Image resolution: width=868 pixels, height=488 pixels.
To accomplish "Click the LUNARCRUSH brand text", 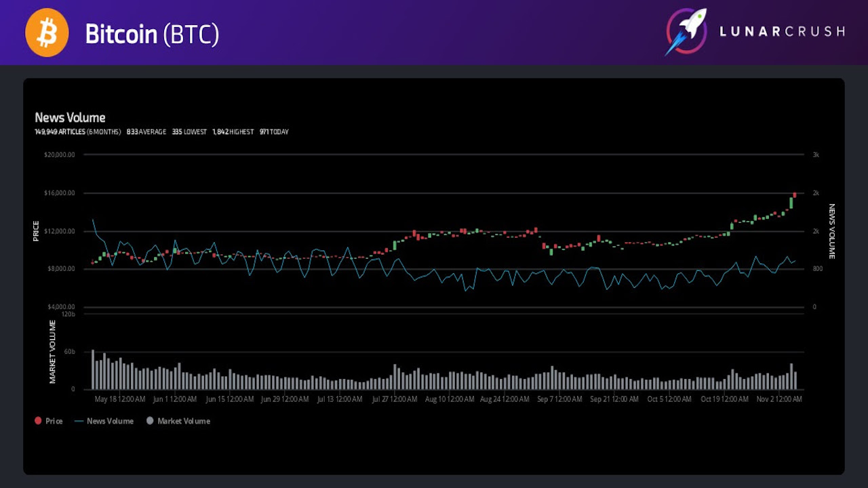I will [x=782, y=31].
